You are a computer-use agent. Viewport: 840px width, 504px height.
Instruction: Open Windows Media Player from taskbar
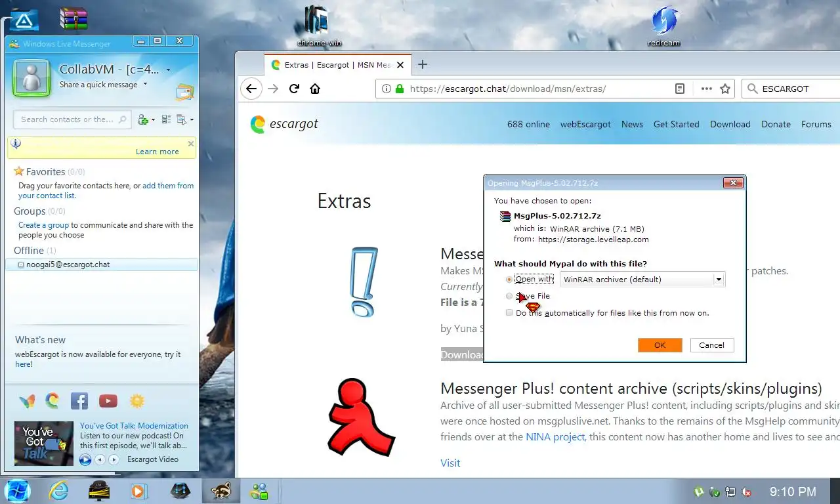pos(138,491)
